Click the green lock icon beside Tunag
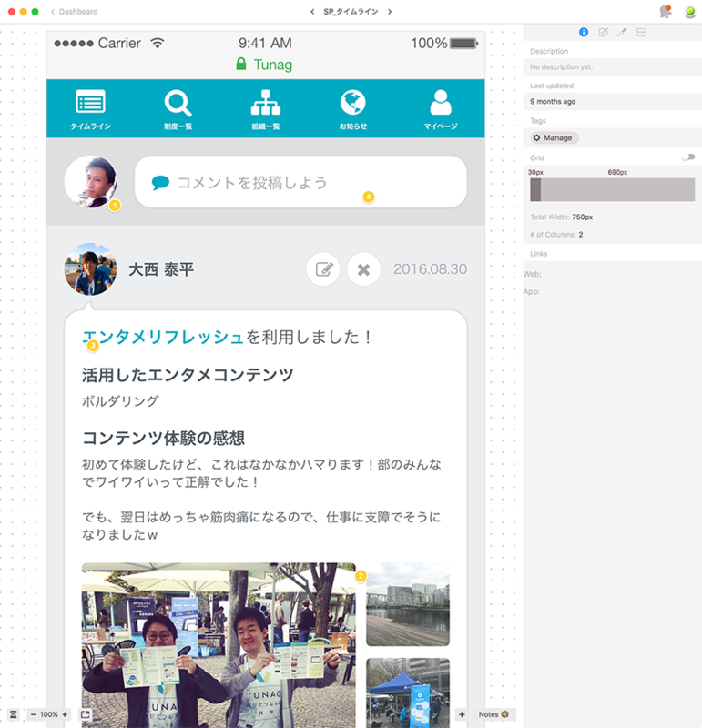The height and width of the screenshot is (728, 702). (240, 64)
